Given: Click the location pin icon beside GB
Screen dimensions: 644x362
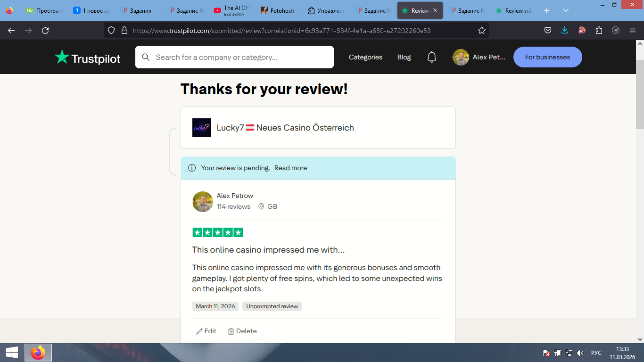Looking at the screenshot, I should (x=261, y=206).
